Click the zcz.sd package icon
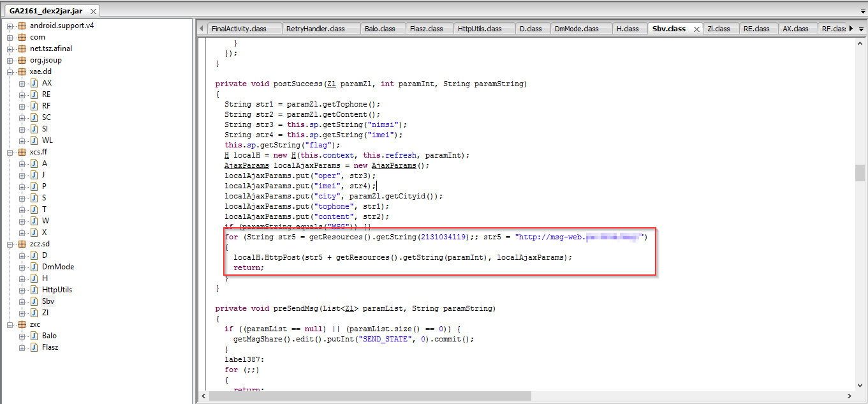The image size is (868, 404). 22,244
